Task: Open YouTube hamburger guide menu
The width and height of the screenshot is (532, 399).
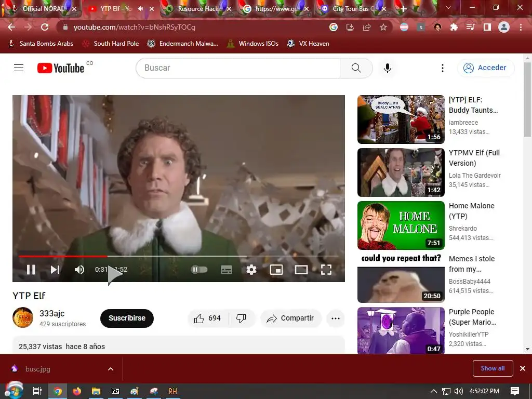Action: 19,68
